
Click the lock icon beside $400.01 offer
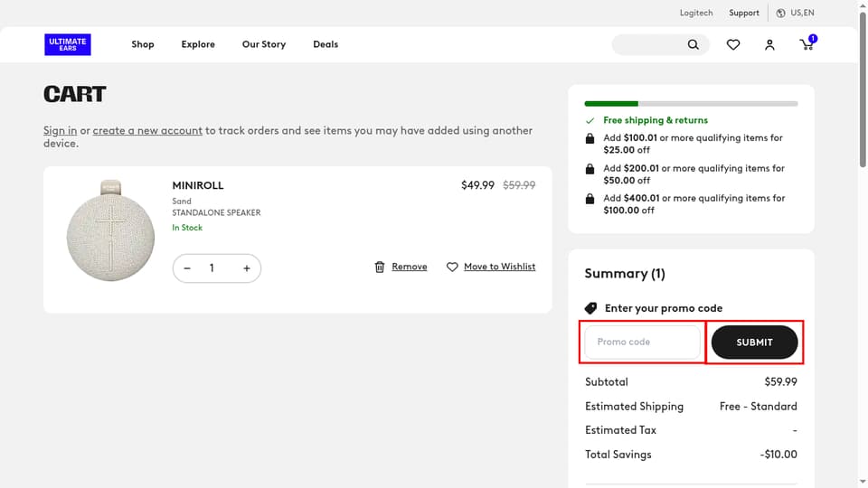[x=590, y=199]
